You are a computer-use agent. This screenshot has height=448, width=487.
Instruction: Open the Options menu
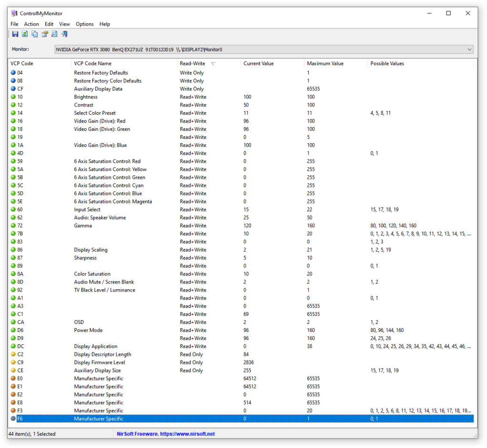(85, 24)
